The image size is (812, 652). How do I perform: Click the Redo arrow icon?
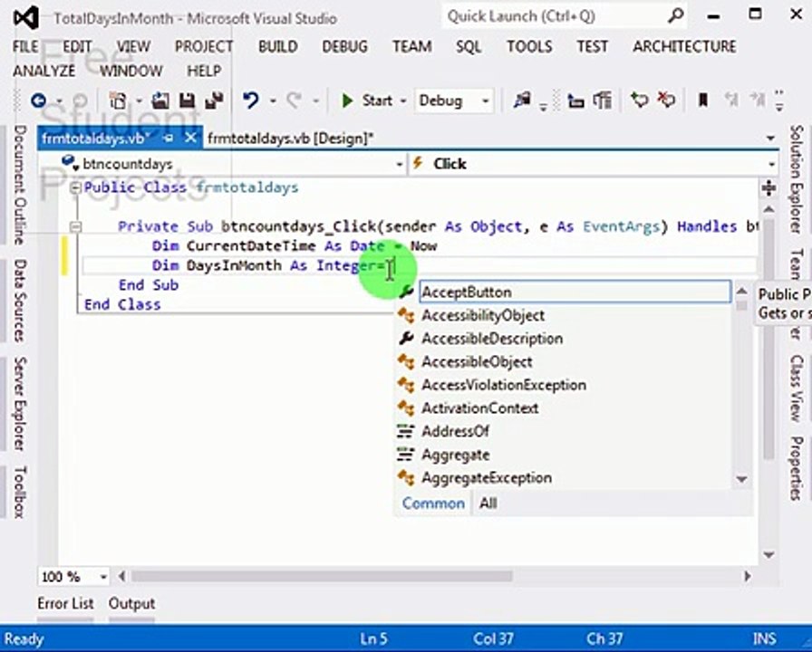295,101
